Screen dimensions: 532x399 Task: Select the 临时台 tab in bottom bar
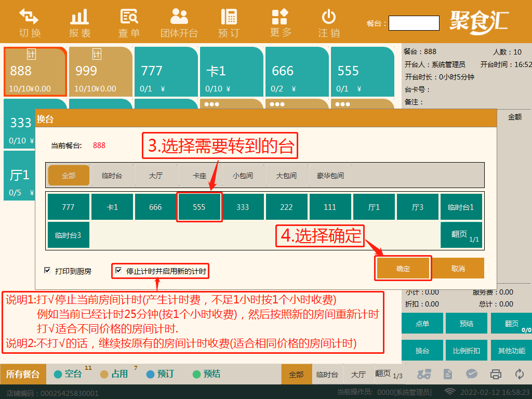click(x=327, y=374)
